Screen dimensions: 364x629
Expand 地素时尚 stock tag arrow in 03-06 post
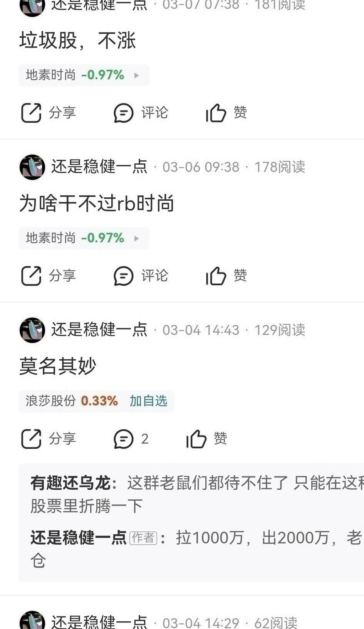pyautogui.click(x=136, y=238)
